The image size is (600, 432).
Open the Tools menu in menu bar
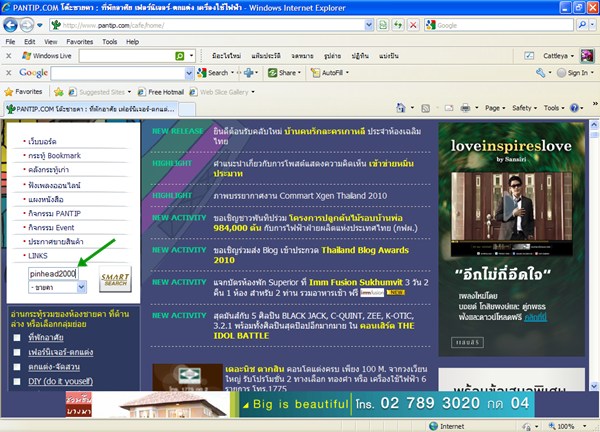pyautogui.click(x=109, y=42)
